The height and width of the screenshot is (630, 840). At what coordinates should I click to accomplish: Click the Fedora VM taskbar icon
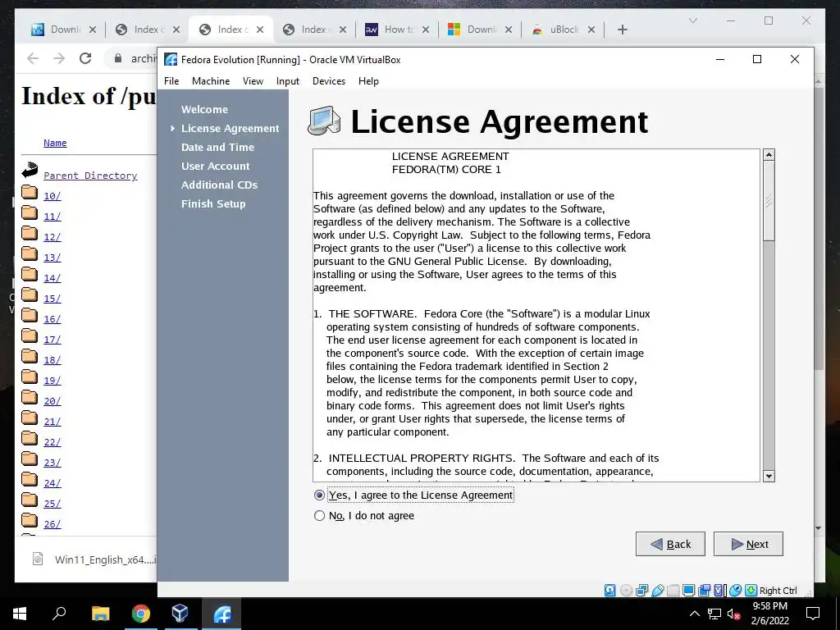(221, 614)
